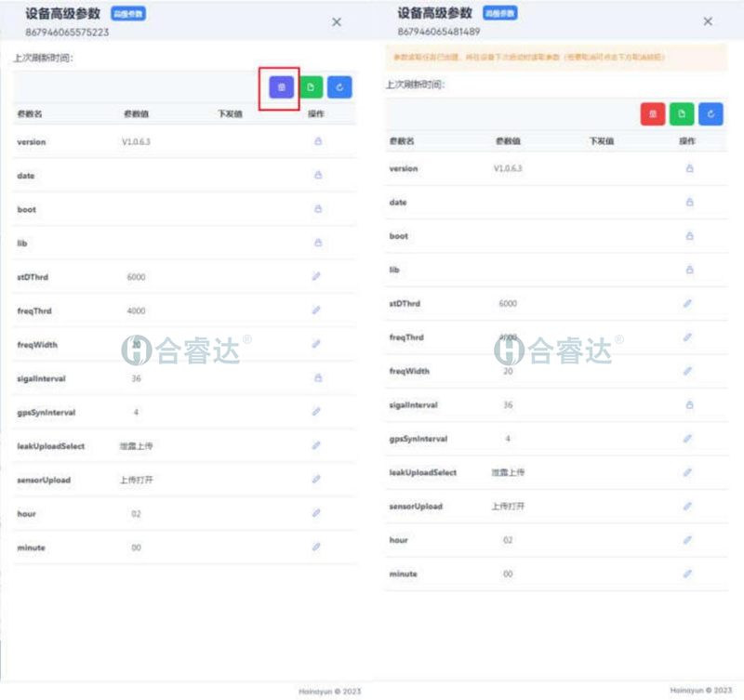
Task: Click the purple read-parameters button in left panel
Action: [x=283, y=87]
